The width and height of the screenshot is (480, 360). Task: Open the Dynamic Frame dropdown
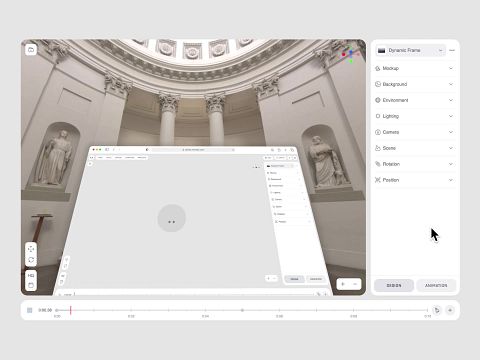(x=411, y=50)
